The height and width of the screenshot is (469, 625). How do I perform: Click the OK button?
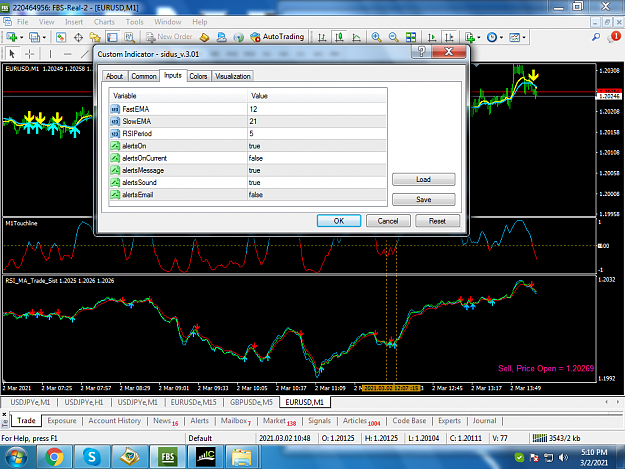tap(339, 221)
